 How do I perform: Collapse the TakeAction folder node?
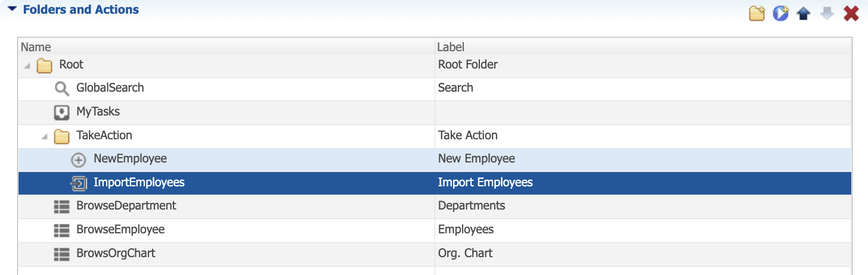point(45,137)
